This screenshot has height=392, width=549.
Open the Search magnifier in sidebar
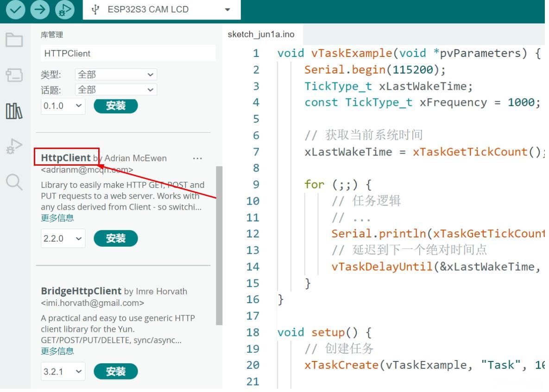tap(14, 182)
